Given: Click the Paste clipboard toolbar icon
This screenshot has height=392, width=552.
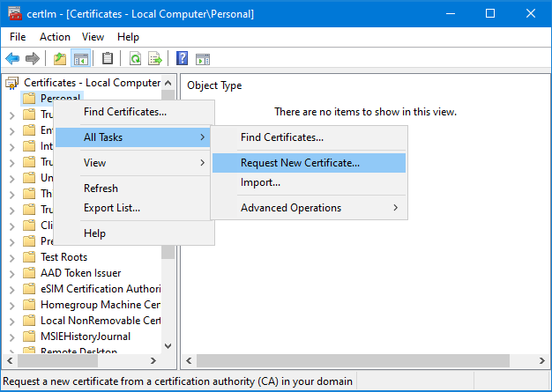Looking at the screenshot, I should pyautogui.click(x=108, y=59).
